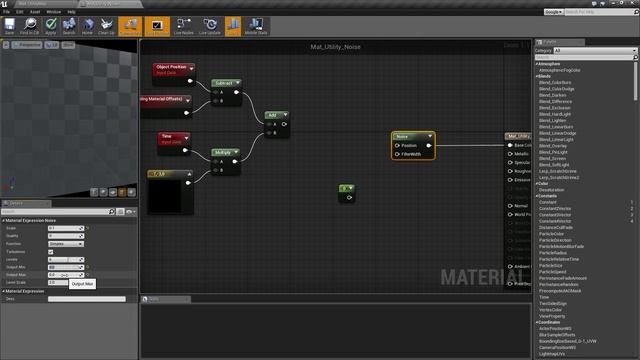The width and height of the screenshot is (640, 360).
Task: Click the Desc text field
Action: point(87,299)
